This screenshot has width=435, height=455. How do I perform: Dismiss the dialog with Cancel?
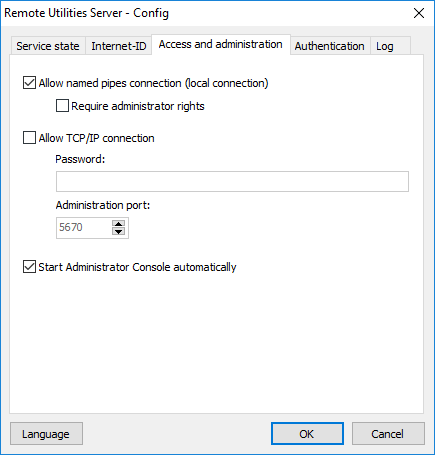tap(388, 434)
